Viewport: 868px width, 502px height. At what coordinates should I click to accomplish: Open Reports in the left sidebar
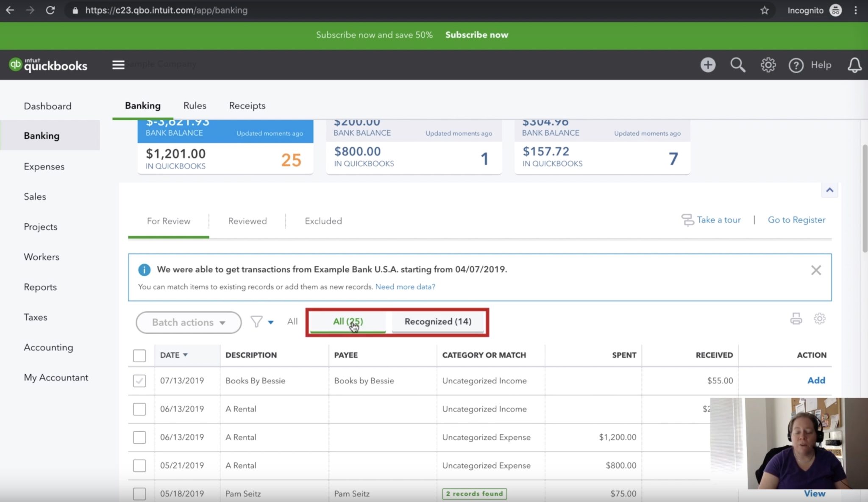[40, 287]
